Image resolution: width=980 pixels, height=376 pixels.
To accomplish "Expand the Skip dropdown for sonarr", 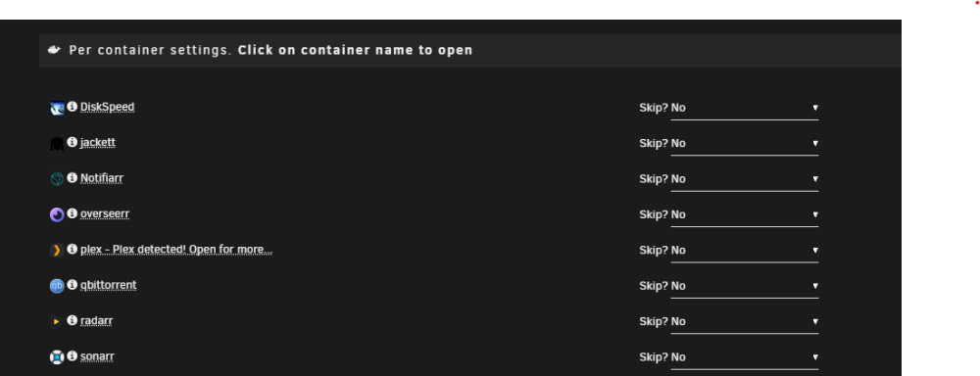I will [x=745, y=357].
